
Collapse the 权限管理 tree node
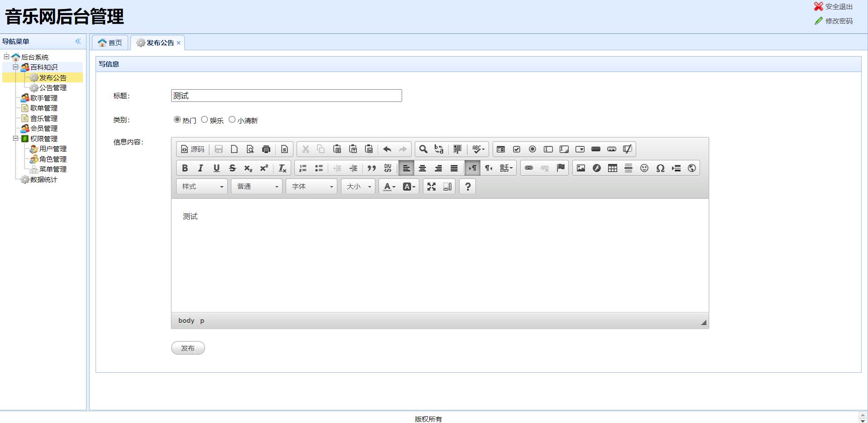point(15,139)
